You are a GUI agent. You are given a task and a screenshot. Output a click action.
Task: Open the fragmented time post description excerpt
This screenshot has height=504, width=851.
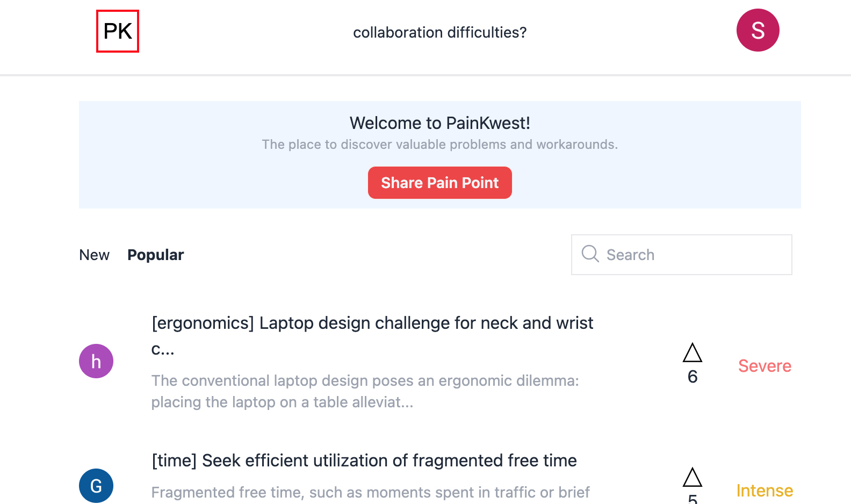[x=370, y=492]
